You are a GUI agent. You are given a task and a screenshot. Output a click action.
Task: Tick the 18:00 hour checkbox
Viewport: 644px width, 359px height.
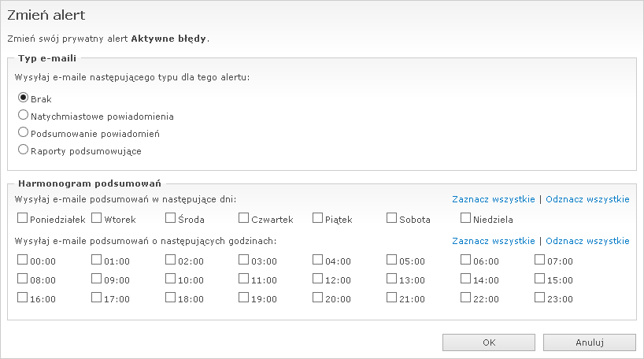point(170,298)
